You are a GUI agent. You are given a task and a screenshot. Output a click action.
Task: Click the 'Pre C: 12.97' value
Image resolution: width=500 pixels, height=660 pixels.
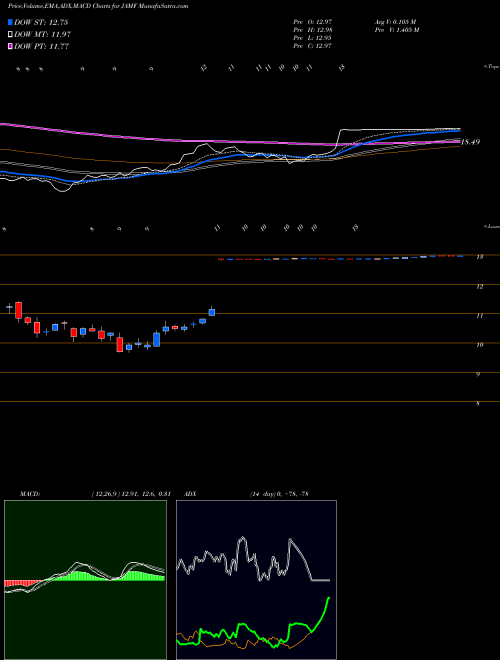tap(313, 46)
